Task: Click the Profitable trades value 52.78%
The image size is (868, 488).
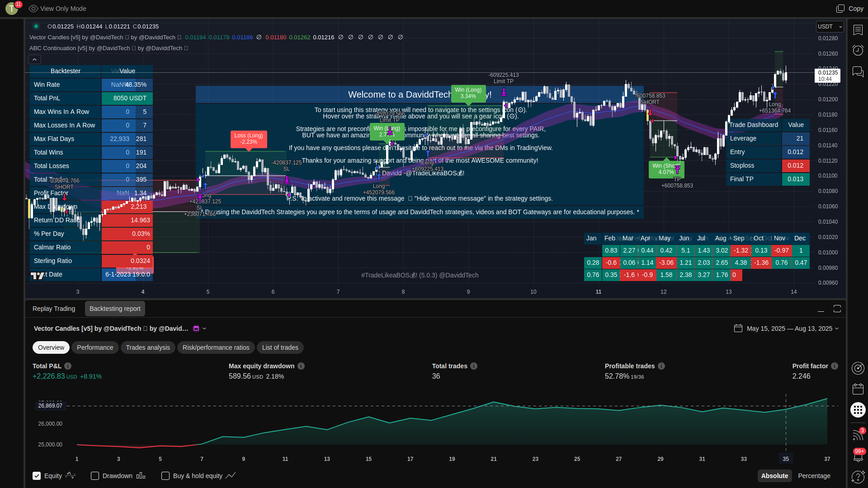Action: pyautogui.click(x=617, y=376)
